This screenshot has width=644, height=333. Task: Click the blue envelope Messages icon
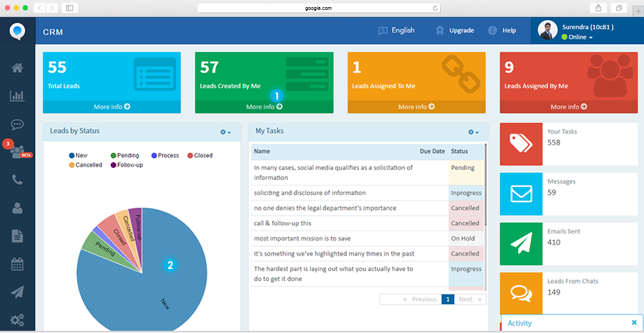(521, 194)
